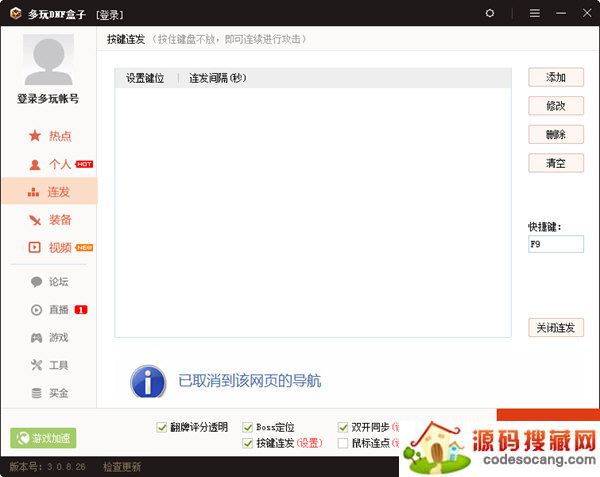Viewport: 600px width, 477px height.
Task: Select the 连发 tab label
Action: click(59, 192)
